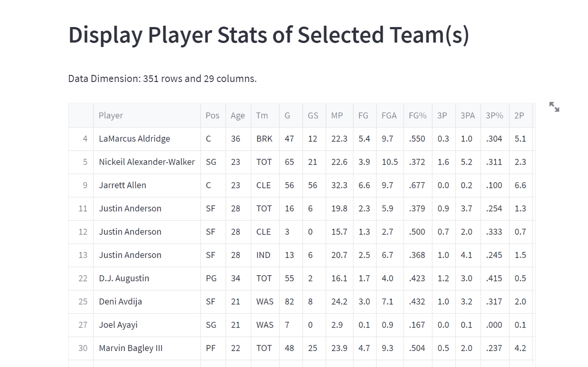
Task: Click the Tm column header
Action: 265,115
